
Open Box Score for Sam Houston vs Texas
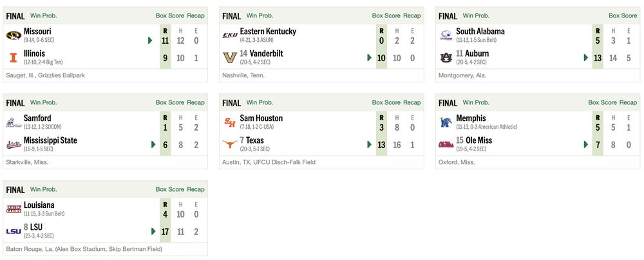(x=386, y=102)
